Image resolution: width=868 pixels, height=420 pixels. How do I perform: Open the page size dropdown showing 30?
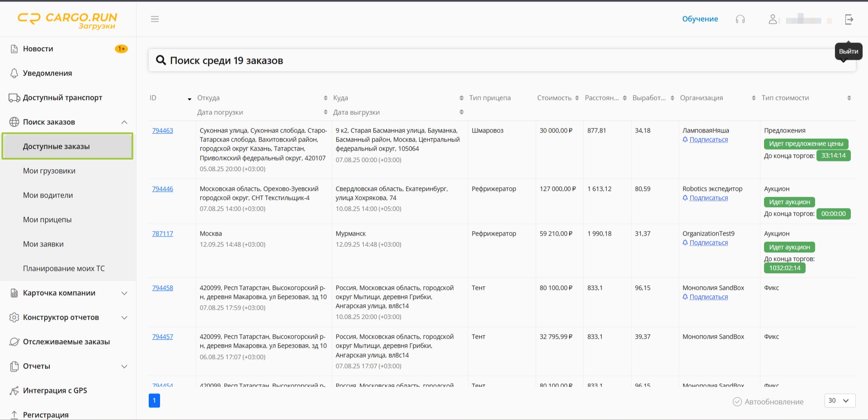point(840,401)
